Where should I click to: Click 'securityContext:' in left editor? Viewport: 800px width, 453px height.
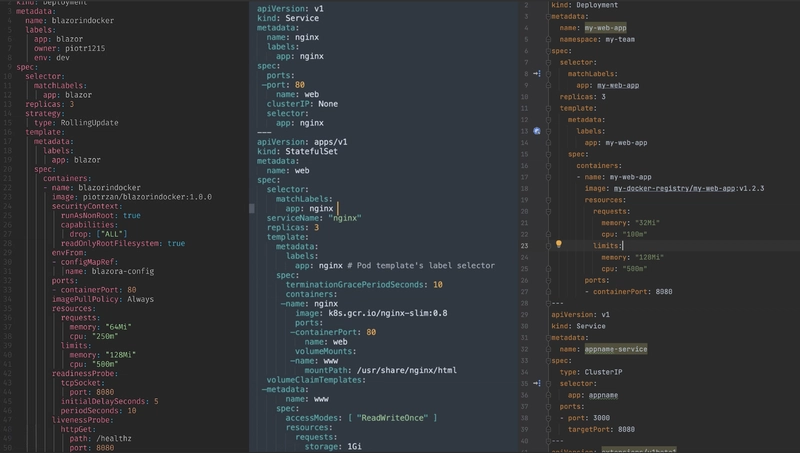[x=87, y=206]
